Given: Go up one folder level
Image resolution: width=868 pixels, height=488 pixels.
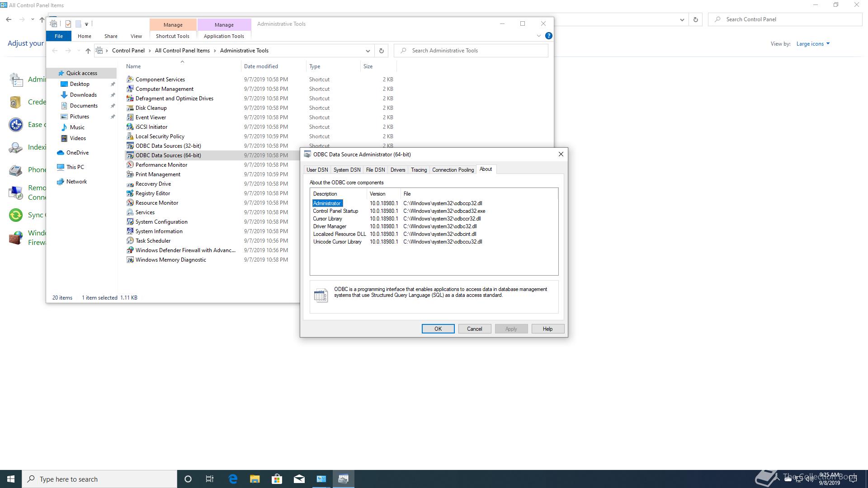Looking at the screenshot, I should 88,51.
